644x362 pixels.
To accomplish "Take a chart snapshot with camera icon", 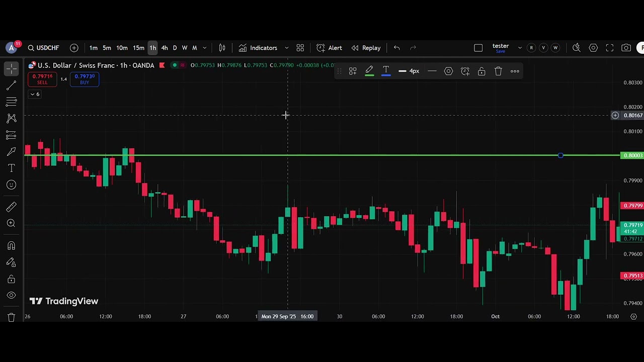I will (x=626, y=48).
